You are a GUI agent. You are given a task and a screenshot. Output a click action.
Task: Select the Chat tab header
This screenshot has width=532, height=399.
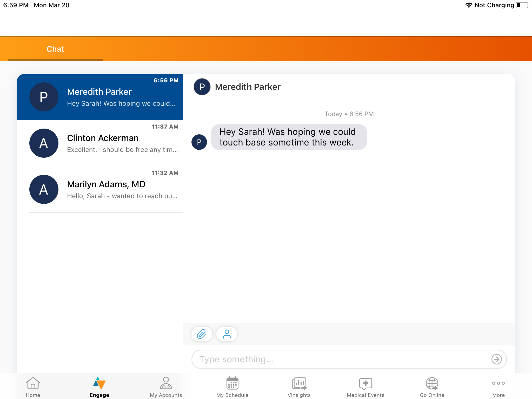pos(55,49)
